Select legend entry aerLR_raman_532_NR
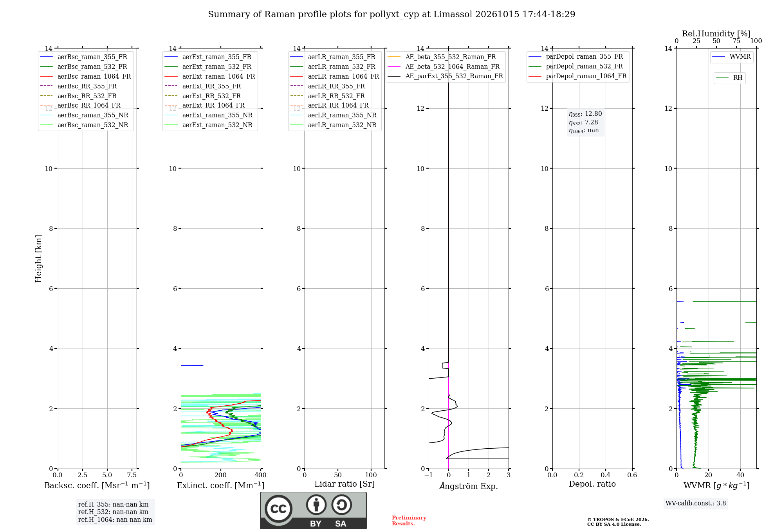783x532 pixels. [x=334, y=125]
